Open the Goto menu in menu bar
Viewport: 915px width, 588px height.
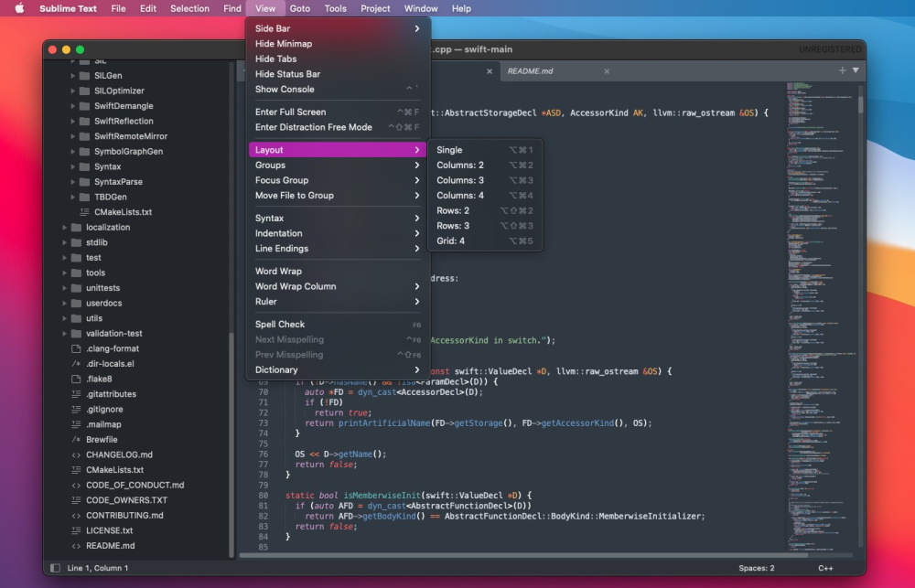coord(300,8)
